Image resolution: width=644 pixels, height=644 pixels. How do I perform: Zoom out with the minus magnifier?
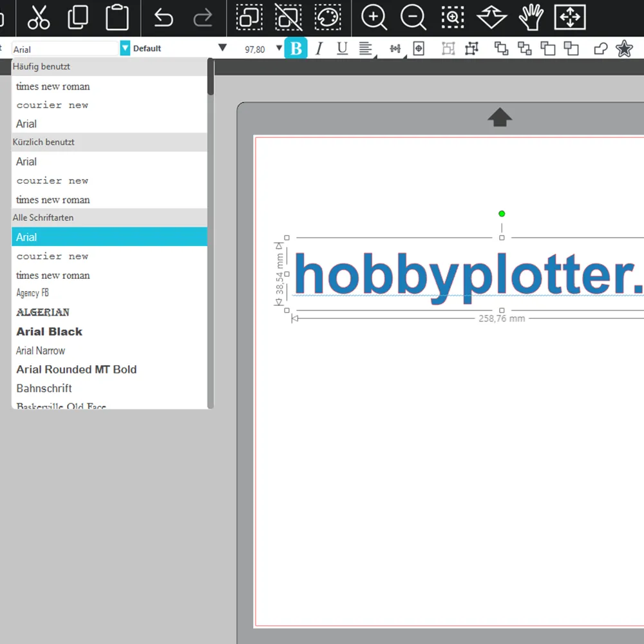coord(413,17)
